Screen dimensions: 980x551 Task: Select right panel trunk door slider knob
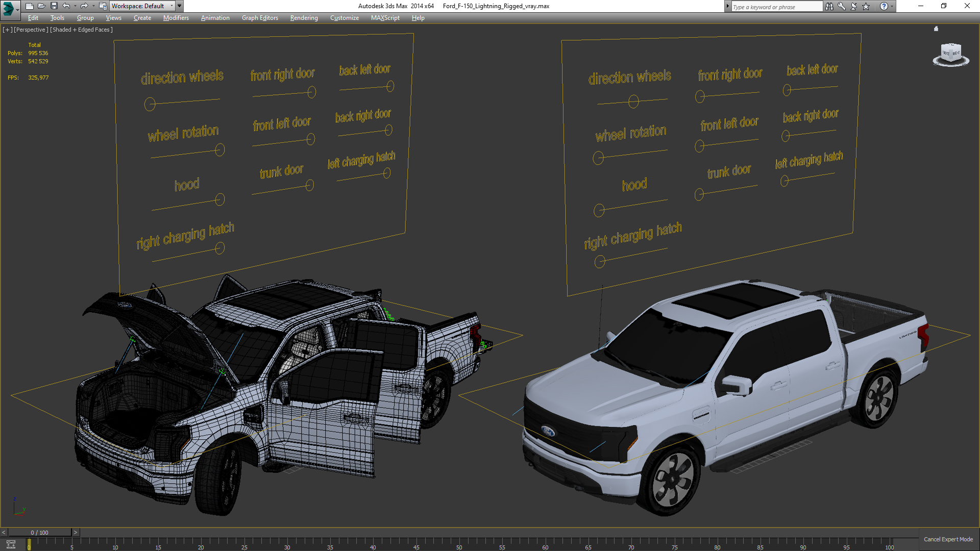pyautogui.click(x=699, y=194)
